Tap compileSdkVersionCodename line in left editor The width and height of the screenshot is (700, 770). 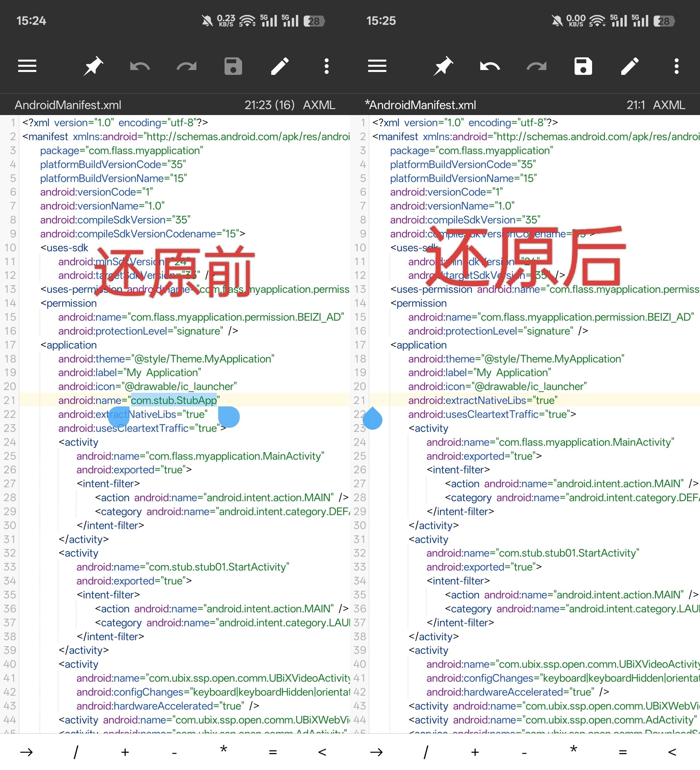click(x=143, y=234)
